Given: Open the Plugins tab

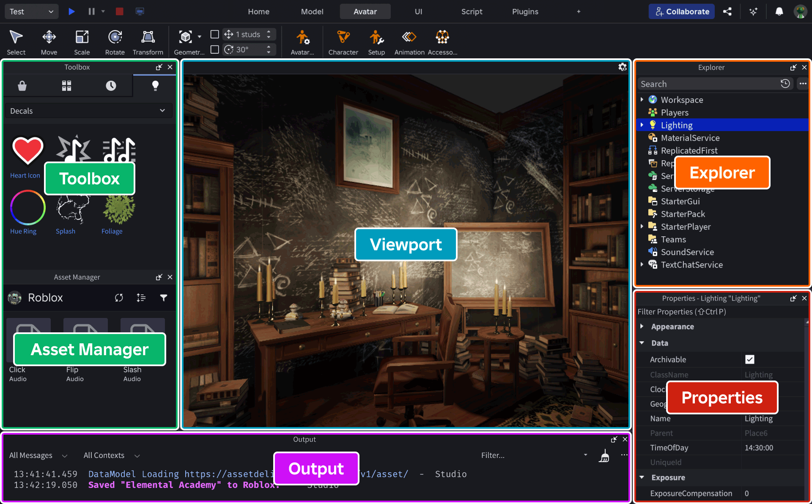Looking at the screenshot, I should pyautogui.click(x=525, y=11).
